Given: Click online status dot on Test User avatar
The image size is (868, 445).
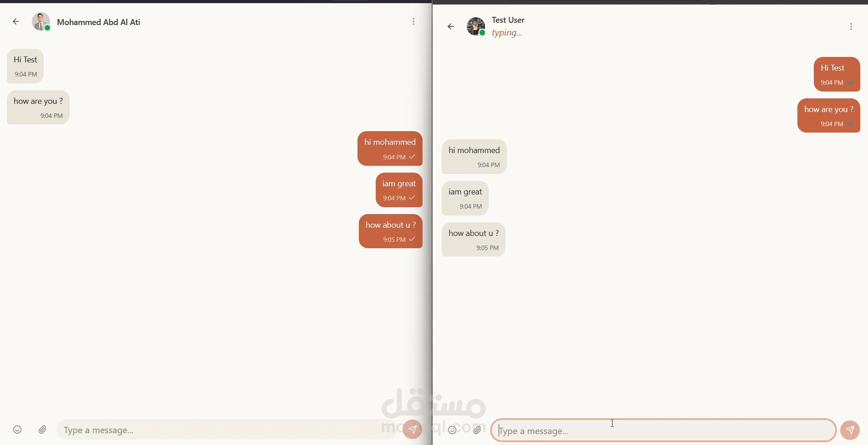Looking at the screenshot, I should [x=482, y=33].
